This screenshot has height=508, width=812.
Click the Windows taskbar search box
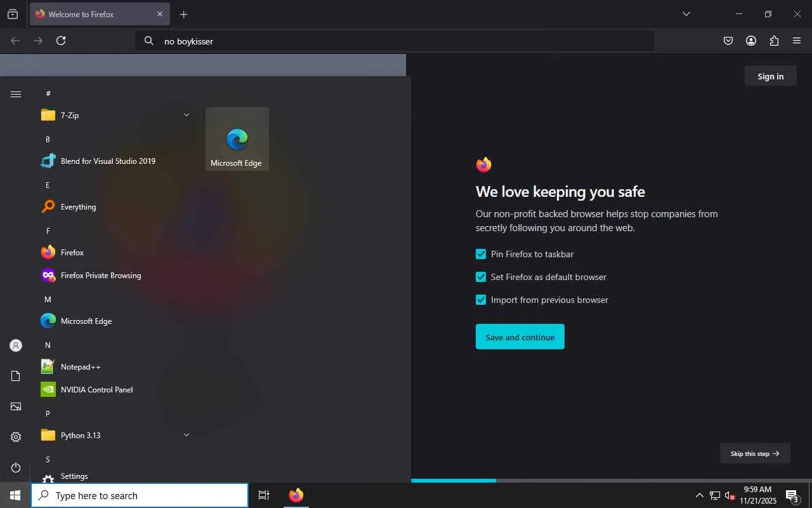point(140,495)
